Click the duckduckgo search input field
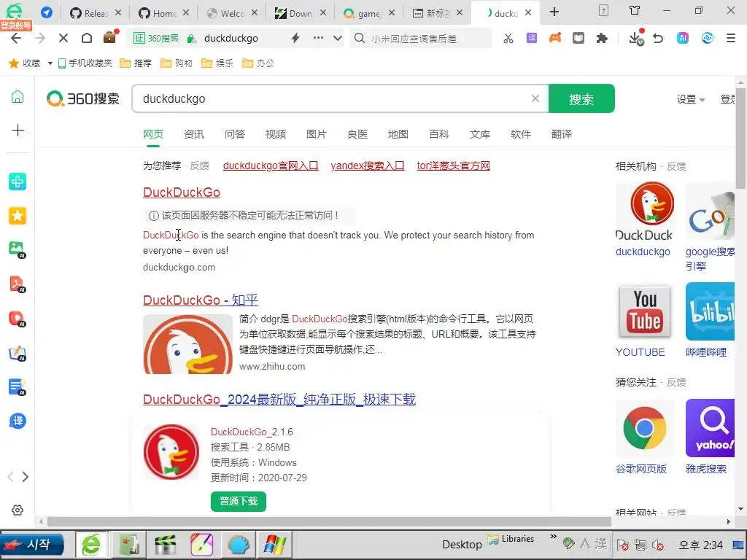Viewport: 747px width, 560px height. pos(333,98)
